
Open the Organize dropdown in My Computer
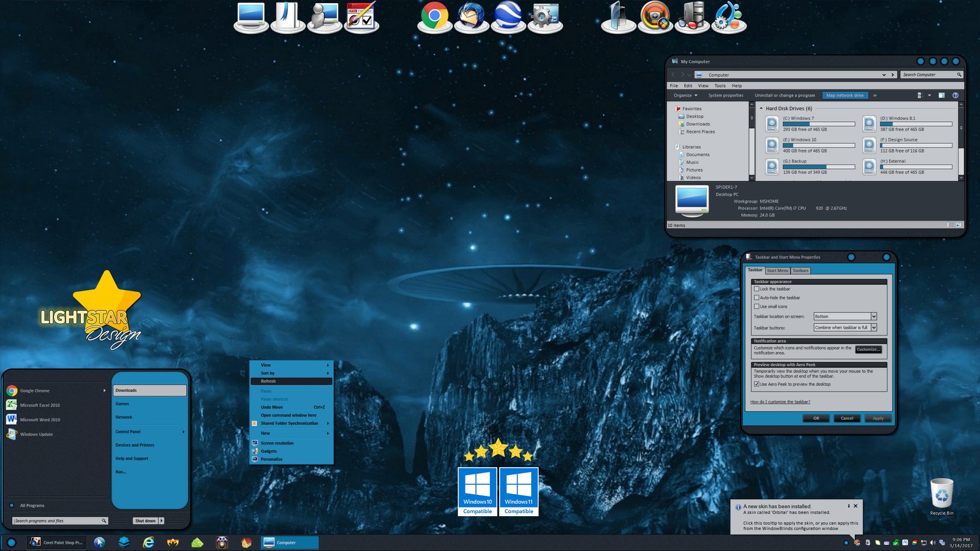tap(685, 96)
